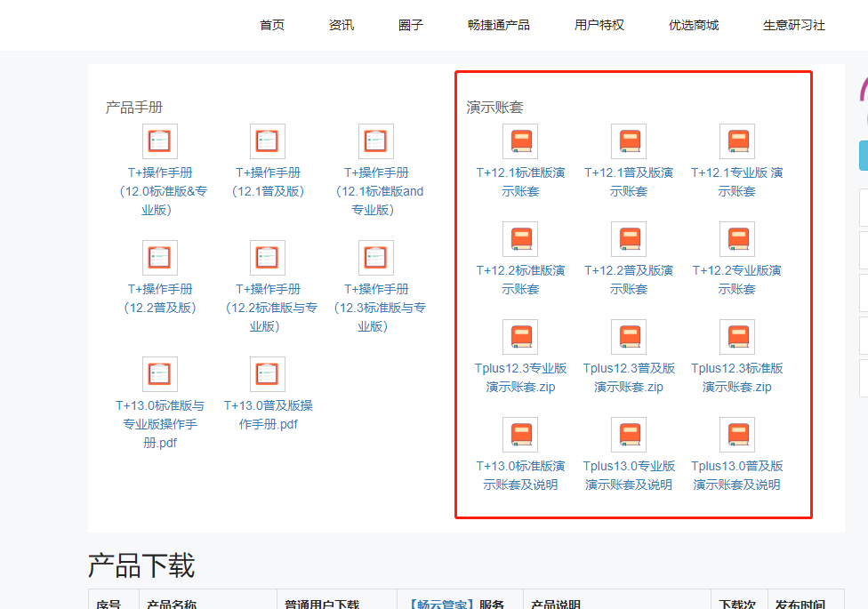Screen dimensions: 868x609
Task: Download Tplus12.3专业版演示账套.zip link
Action: point(520,378)
